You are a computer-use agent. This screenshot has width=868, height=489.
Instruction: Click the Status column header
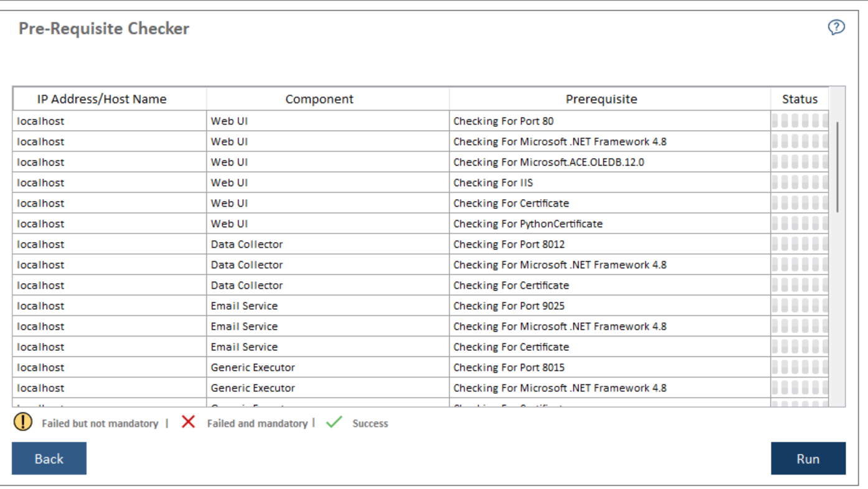click(800, 99)
